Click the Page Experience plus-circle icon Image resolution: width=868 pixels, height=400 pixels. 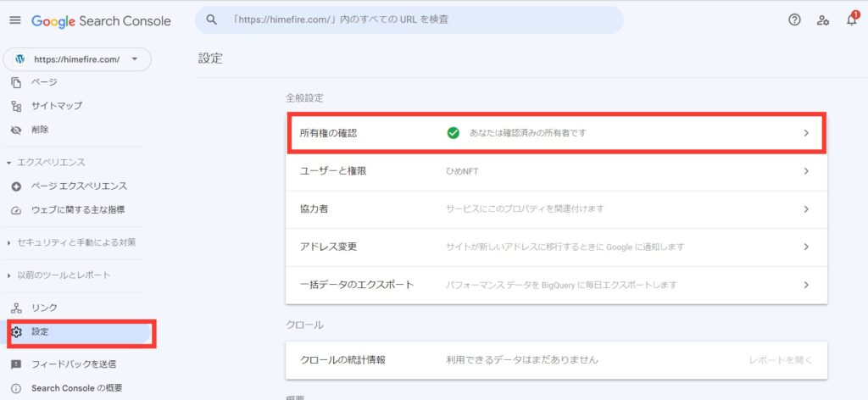17,186
